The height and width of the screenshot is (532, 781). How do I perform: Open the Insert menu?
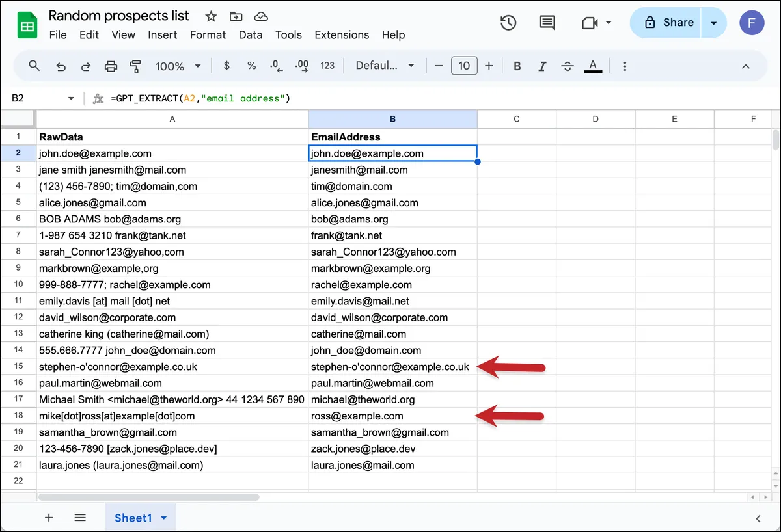point(163,35)
